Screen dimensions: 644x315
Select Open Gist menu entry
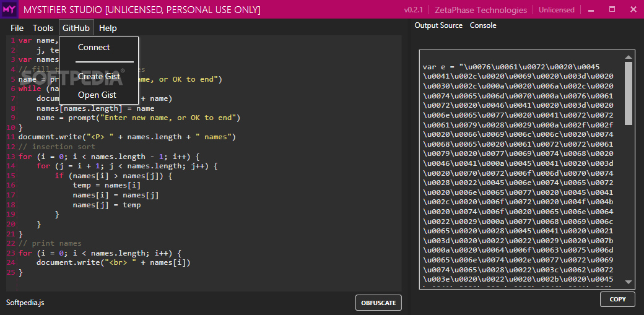[x=97, y=95]
